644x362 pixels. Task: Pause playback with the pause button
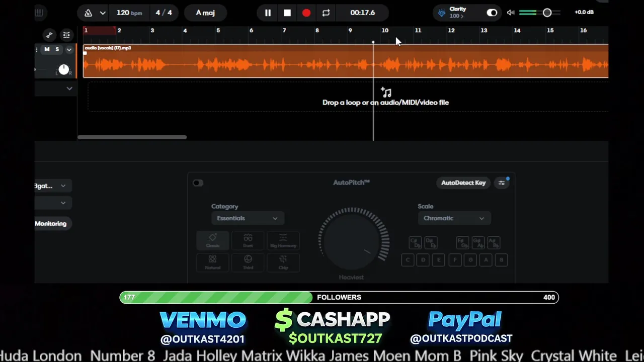(x=268, y=13)
